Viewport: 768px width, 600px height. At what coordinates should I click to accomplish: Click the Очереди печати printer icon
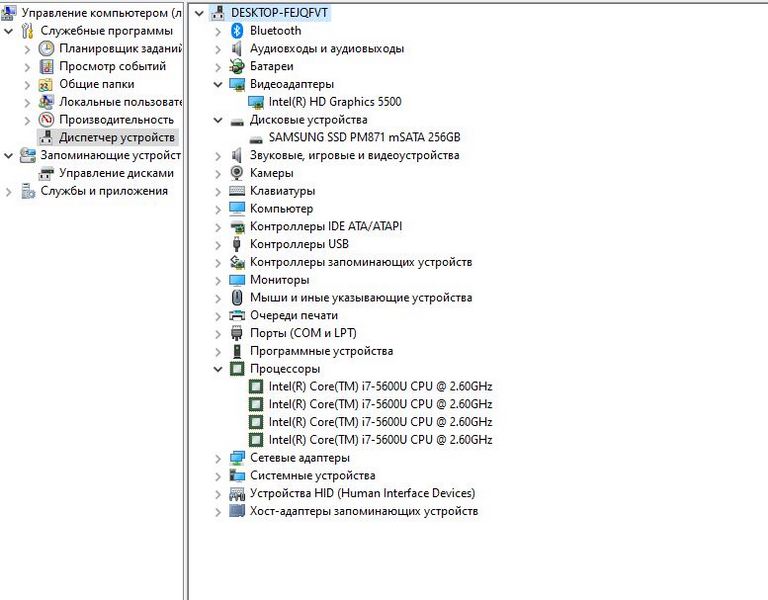[x=237, y=315]
